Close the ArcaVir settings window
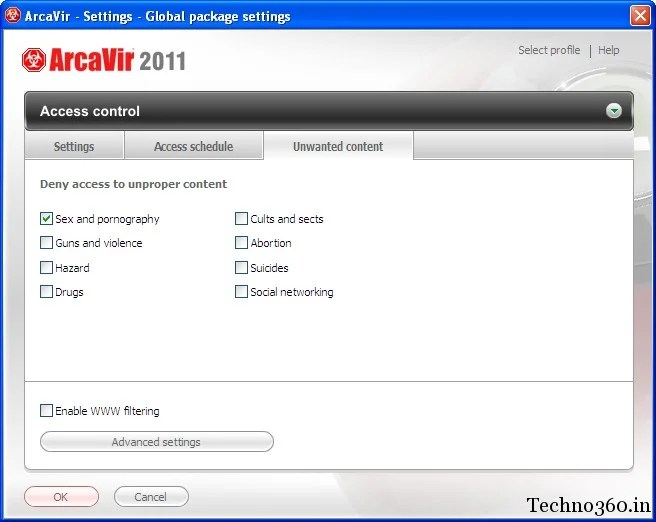The height and width of the screenshot is (522, 656). click(x=640, y=16)
